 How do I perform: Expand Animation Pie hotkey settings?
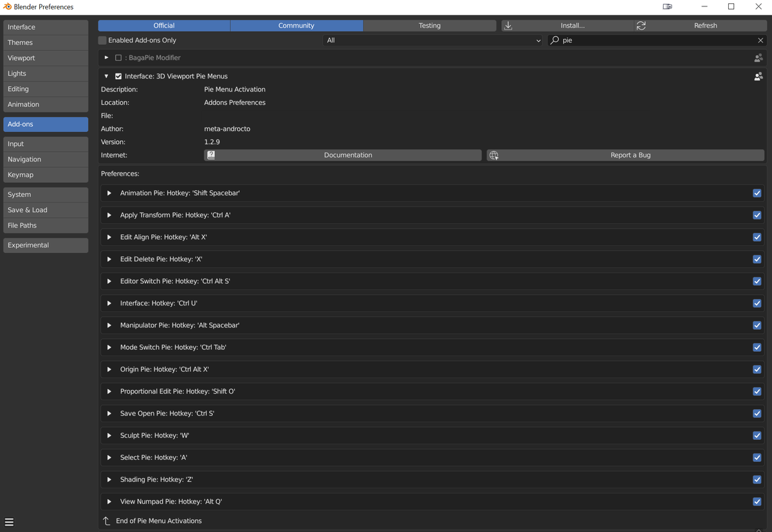coord(109,193)
